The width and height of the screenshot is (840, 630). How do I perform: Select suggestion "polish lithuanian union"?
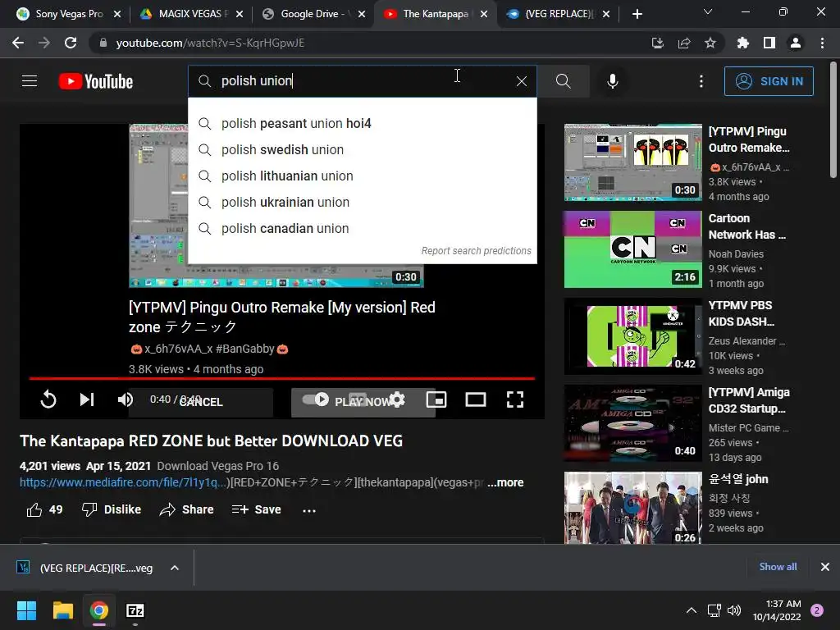click(362, 176)
